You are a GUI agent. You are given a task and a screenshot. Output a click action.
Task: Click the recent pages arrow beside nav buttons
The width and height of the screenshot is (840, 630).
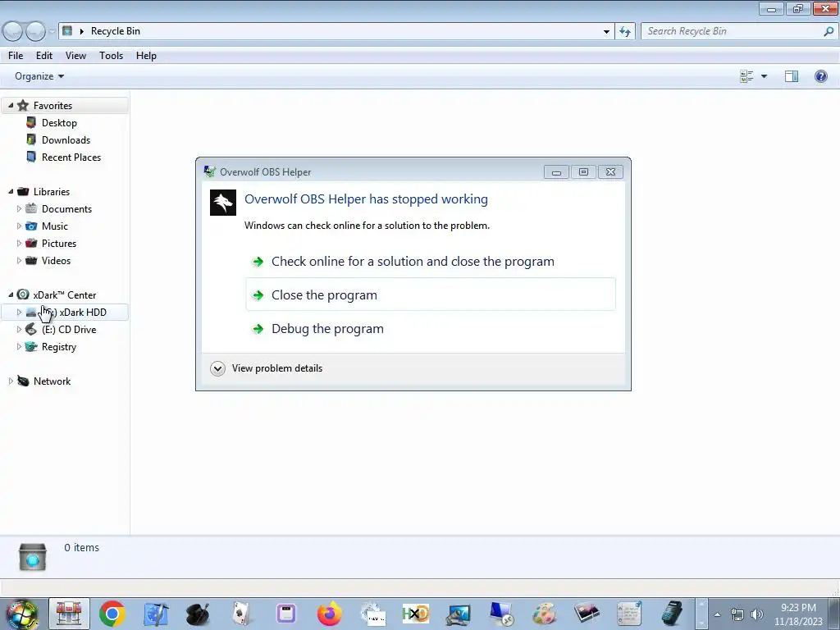point(52,31)
